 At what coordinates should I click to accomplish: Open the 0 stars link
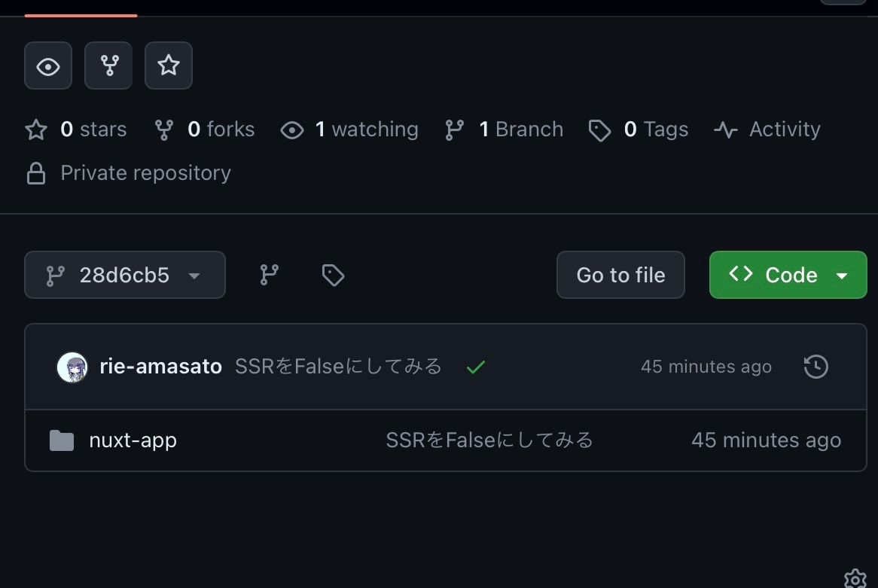(76, 129)
